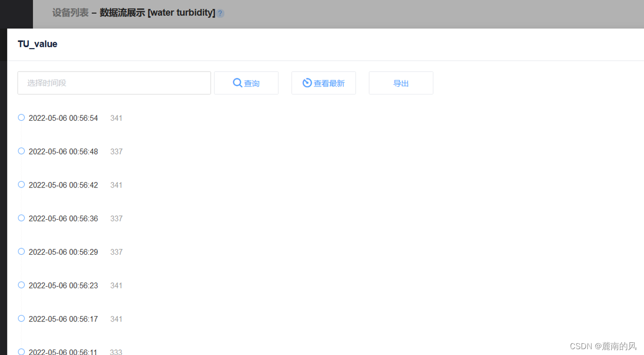Screen dimensions: 644x355
Task: Click the help question mark icon in header
Action: (220, 14)
